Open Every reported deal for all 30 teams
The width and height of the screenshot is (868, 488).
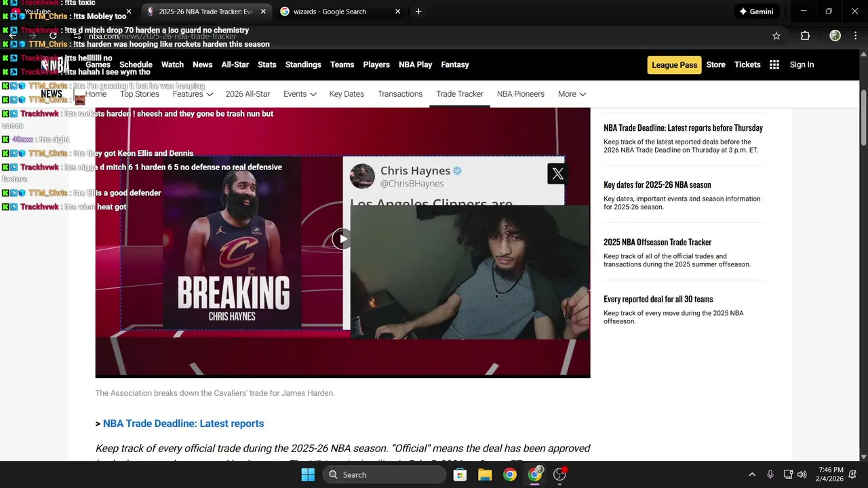(658, 299)
